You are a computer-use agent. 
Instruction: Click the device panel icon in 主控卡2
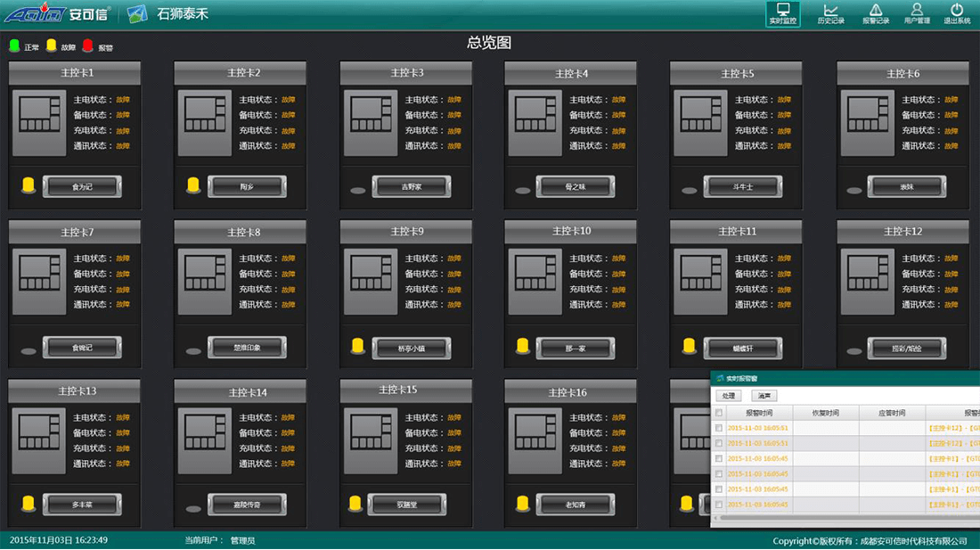(204, 122)
